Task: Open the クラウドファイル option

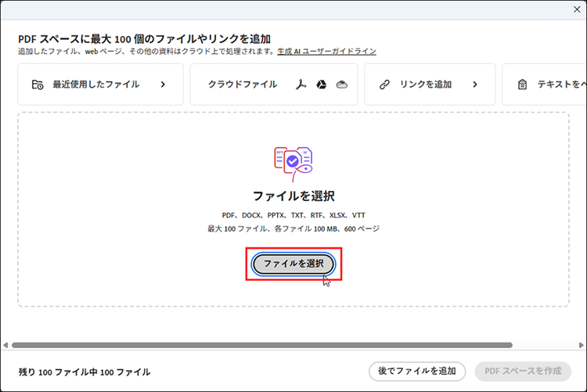Action: click(243, 85)
